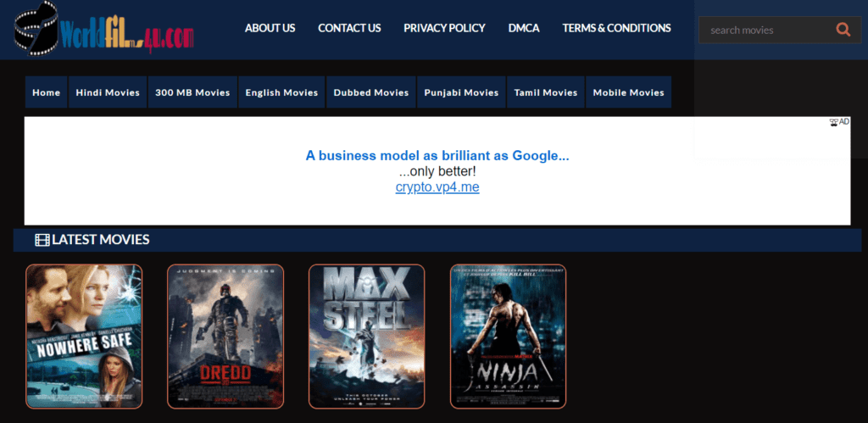Browse the Tamil Movies category
The height and width of the screenshot is (423, 868).
546,92
